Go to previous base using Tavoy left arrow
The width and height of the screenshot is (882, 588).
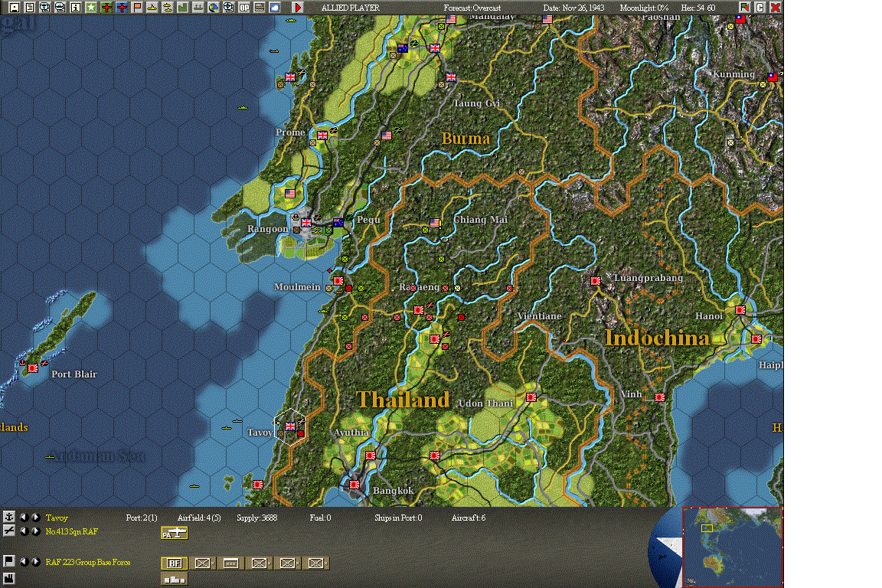[x=24, y=517]
